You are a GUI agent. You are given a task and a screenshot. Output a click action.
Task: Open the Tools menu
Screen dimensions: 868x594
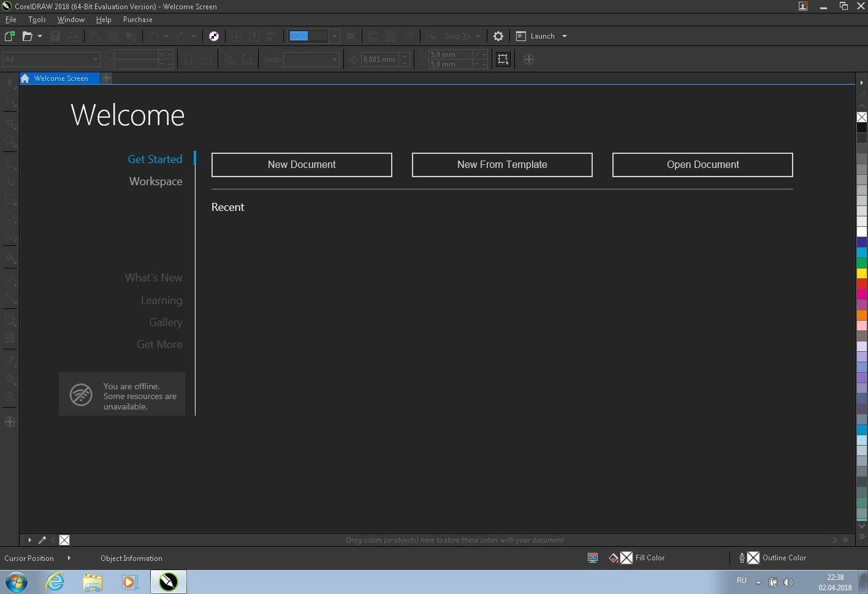(x=37, y=20)
